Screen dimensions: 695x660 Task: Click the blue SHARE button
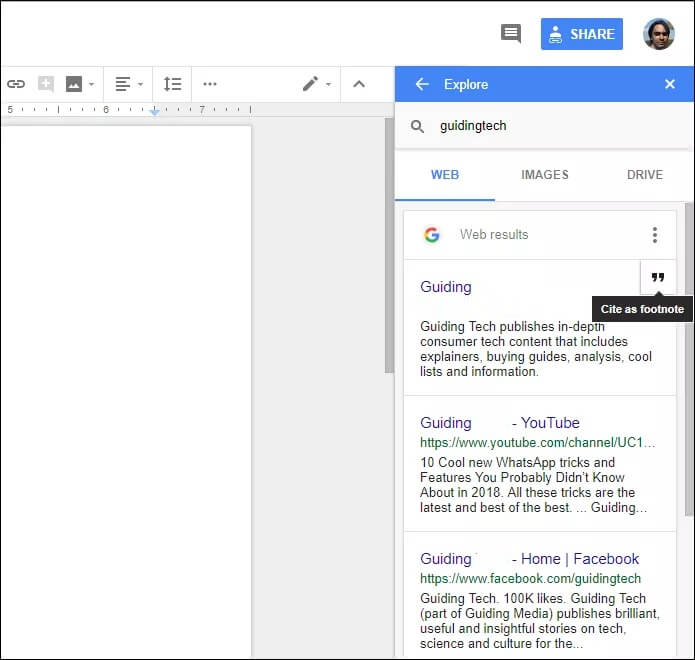coord(582,34)
